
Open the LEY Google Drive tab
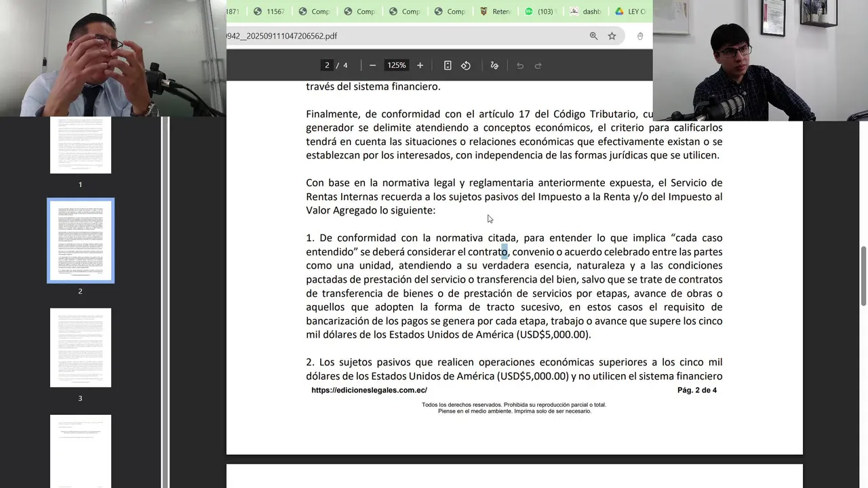coord(630,12)
